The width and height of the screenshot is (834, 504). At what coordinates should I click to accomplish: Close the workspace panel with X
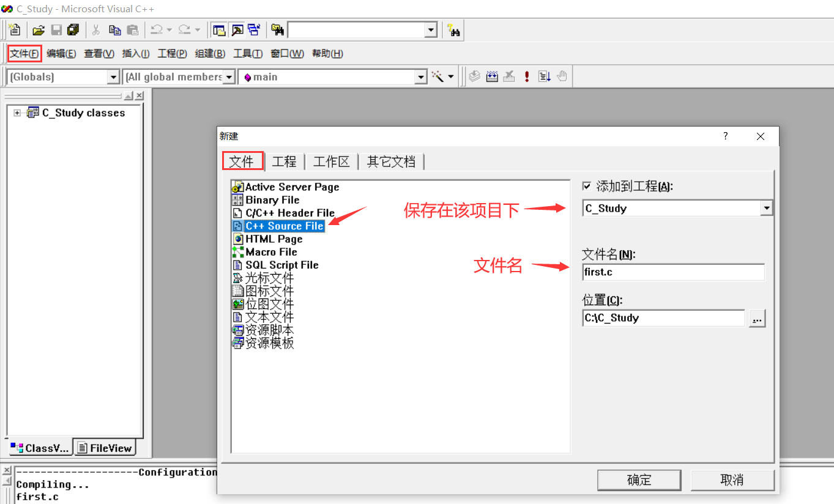pos(140,95)
